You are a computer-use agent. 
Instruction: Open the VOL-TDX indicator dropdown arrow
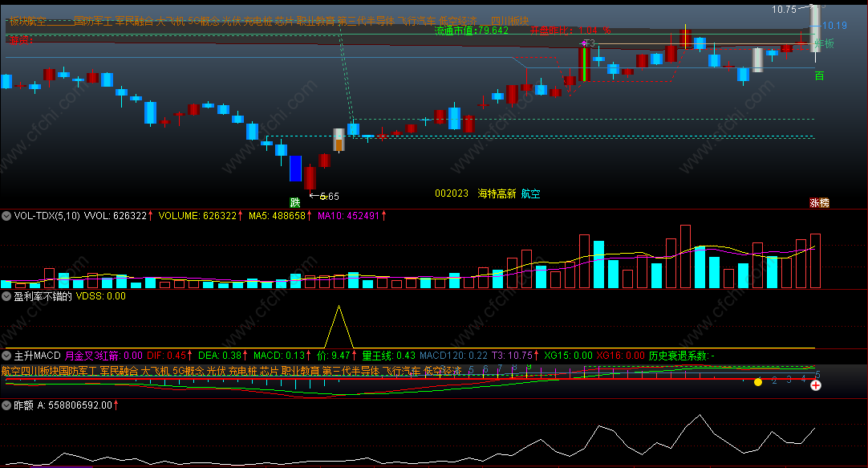click(6, 216)
